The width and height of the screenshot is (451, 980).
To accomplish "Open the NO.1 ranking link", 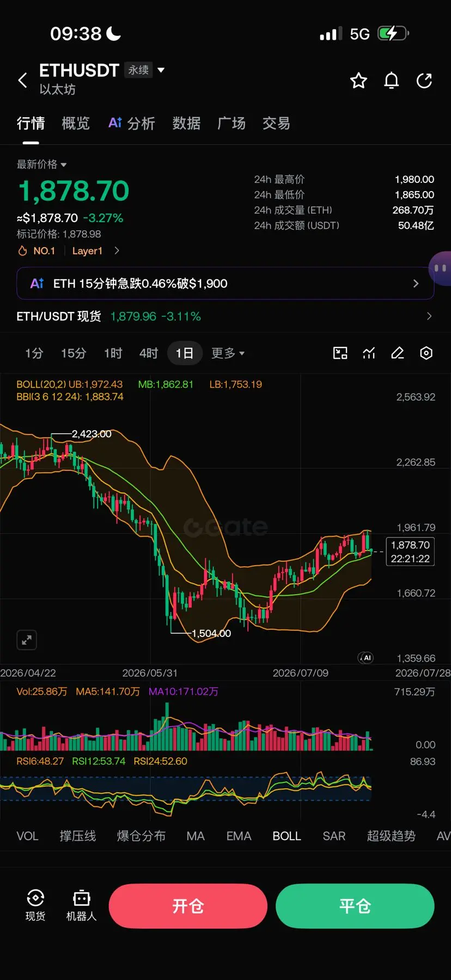I will [x=44, y=251].
